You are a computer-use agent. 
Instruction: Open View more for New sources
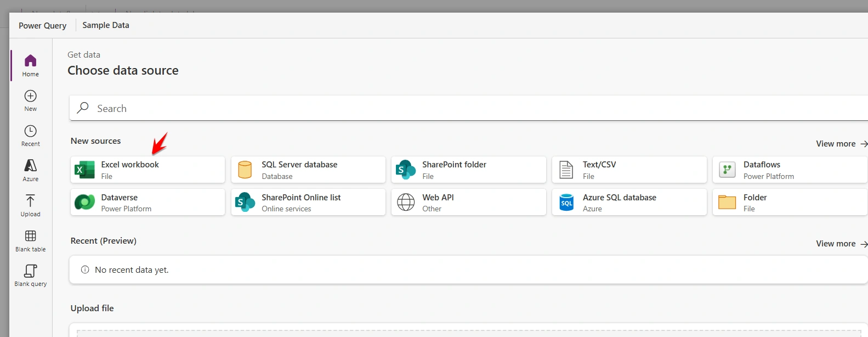coord(842,144)
